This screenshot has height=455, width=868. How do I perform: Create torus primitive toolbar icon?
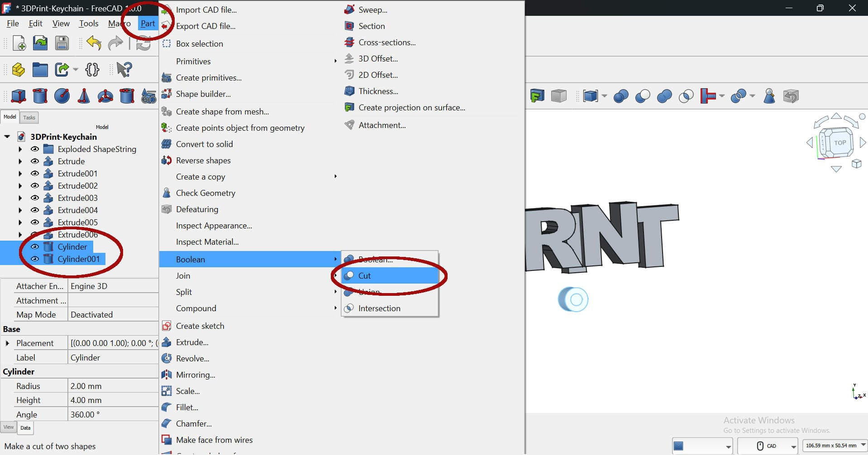105,96
